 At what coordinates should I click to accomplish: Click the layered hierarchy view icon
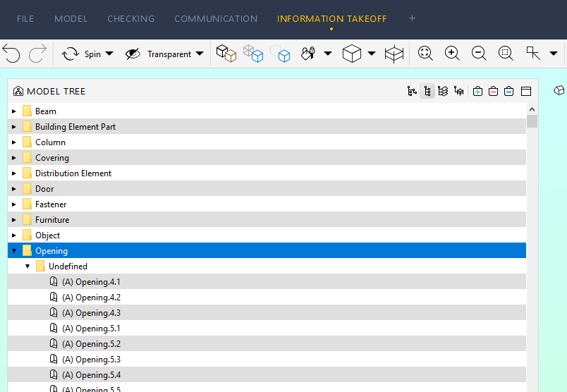click(x=443, y=91)
